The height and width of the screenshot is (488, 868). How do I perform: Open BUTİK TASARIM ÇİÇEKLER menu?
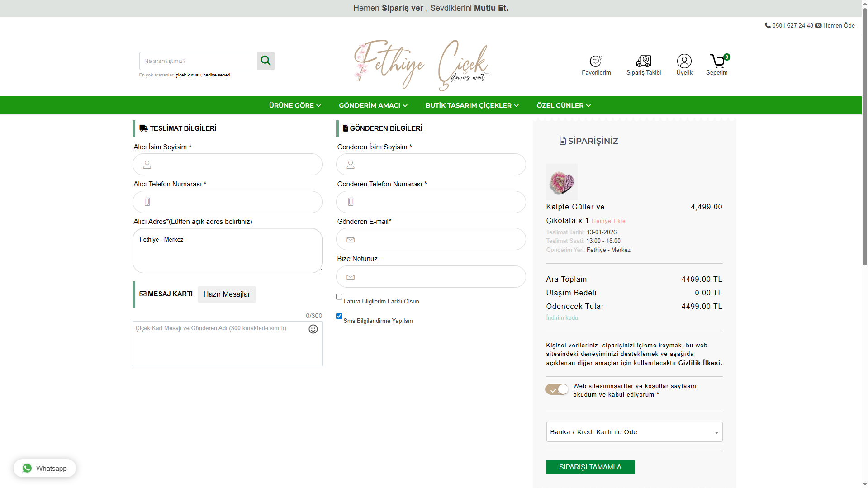click(472, 105)
